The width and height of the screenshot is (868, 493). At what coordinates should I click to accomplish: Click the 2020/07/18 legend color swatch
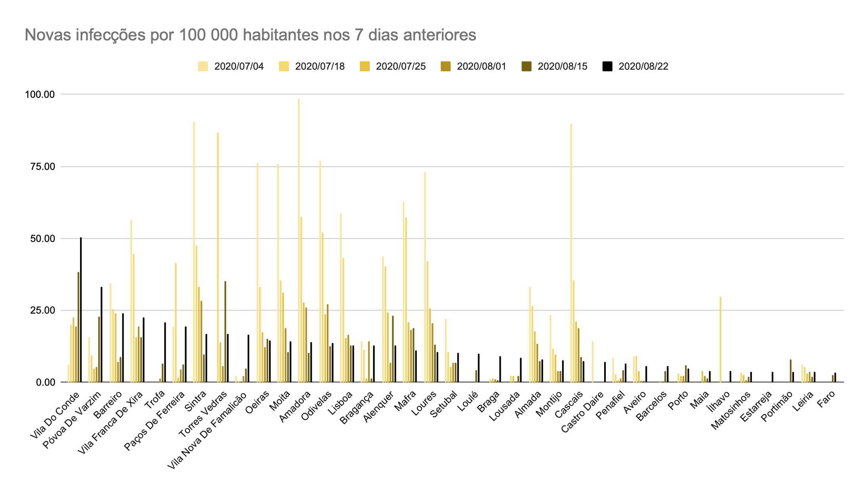284,67
